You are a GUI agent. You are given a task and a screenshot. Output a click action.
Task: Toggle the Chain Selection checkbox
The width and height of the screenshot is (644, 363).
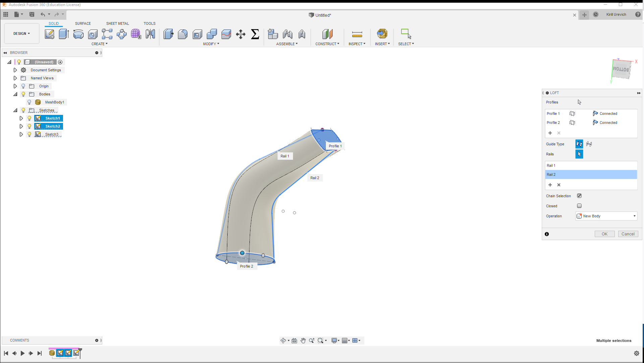579,196
